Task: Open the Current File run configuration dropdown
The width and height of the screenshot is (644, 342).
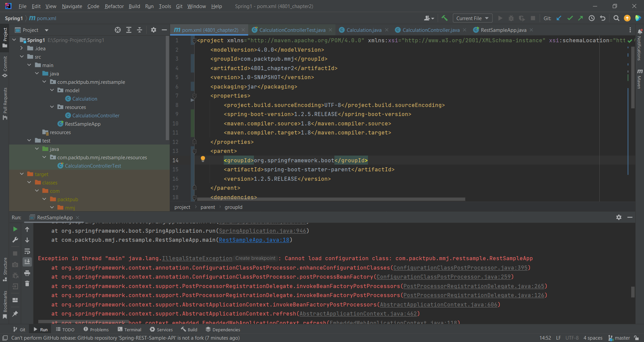Action: [x=472, y=18]
